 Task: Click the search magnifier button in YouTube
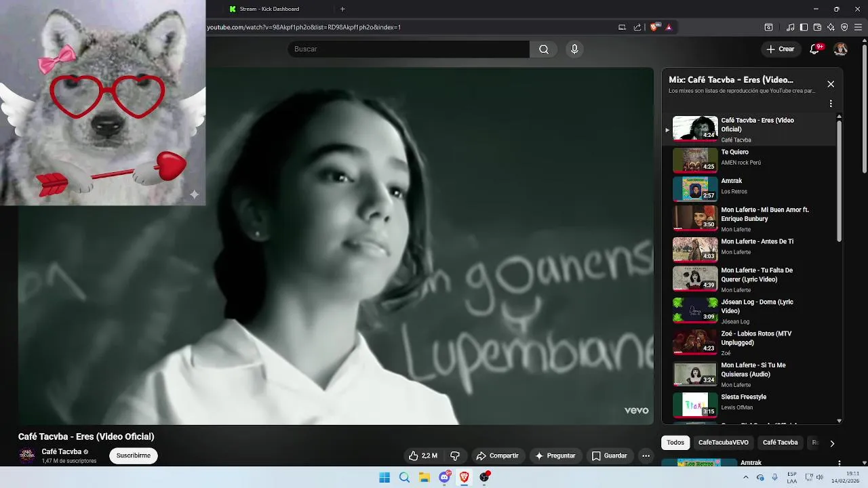[x=544, y=49]
